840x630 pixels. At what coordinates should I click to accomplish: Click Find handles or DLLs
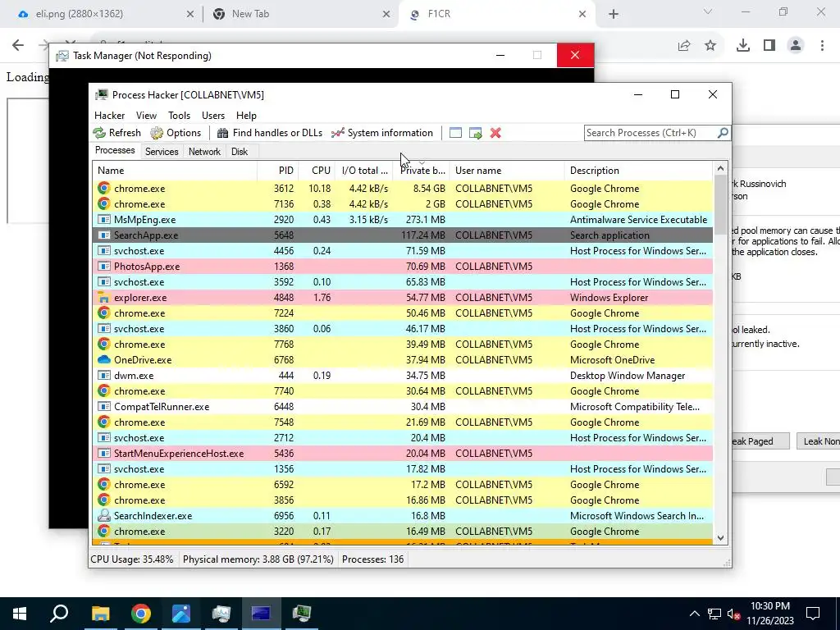tap(270, 133)
